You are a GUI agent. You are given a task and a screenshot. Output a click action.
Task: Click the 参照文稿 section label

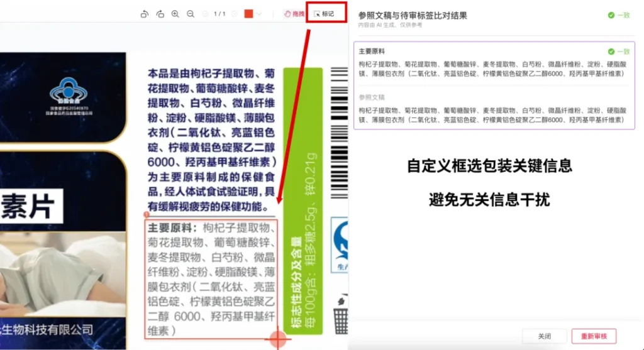coord(372,97)
